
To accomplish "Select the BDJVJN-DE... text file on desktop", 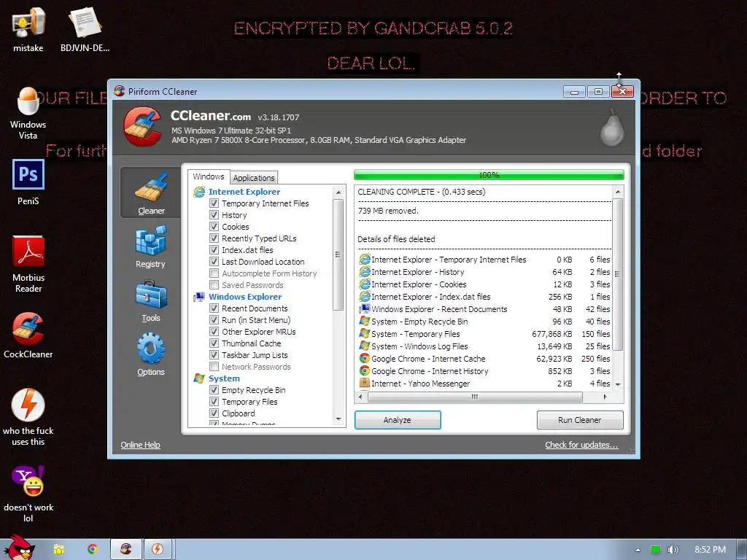I will coord(85,28).
